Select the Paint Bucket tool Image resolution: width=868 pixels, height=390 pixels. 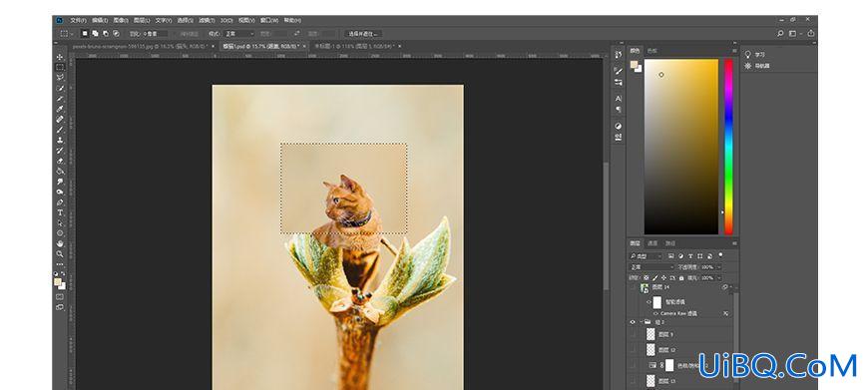[60, 171]
